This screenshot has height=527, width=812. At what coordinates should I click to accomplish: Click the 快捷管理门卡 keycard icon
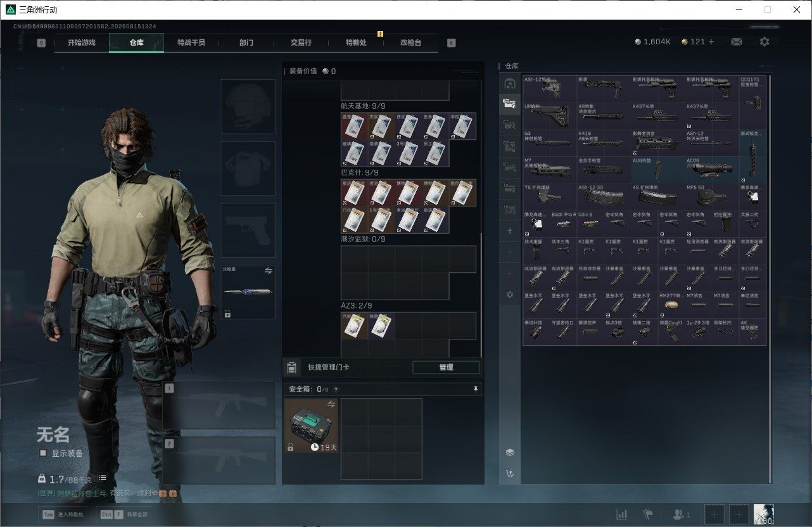point(291,367)
